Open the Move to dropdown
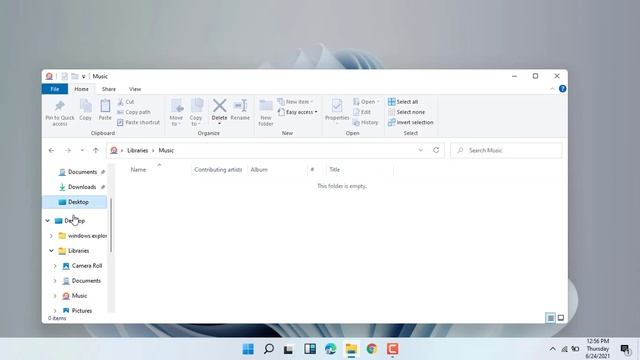 click(176, 113)
